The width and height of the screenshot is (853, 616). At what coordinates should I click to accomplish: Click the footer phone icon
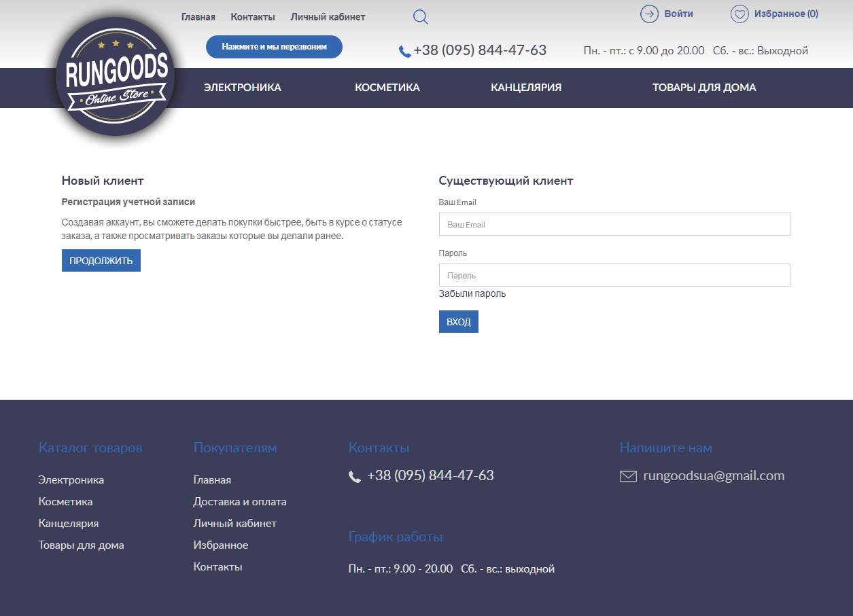tap(355, 477)
